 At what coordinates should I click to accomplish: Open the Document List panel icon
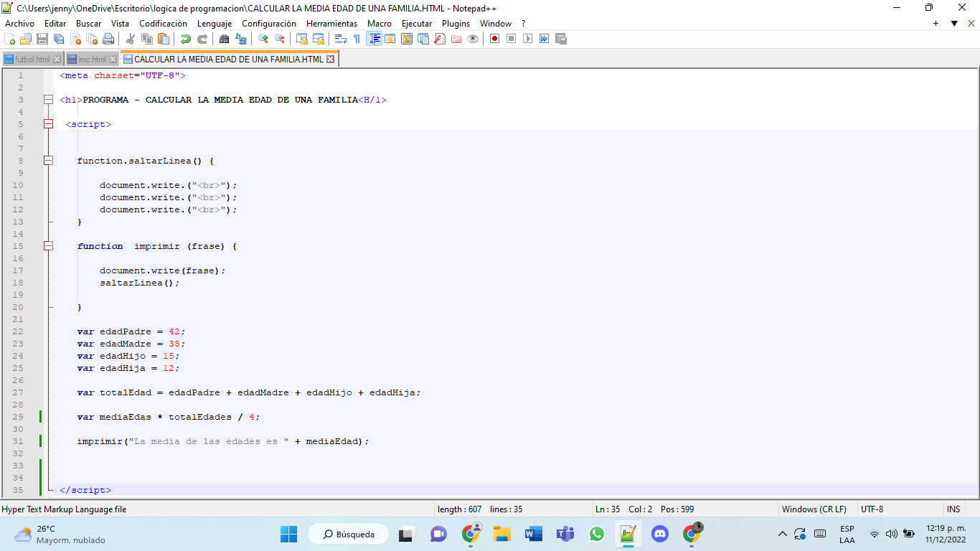coord(423,39)
